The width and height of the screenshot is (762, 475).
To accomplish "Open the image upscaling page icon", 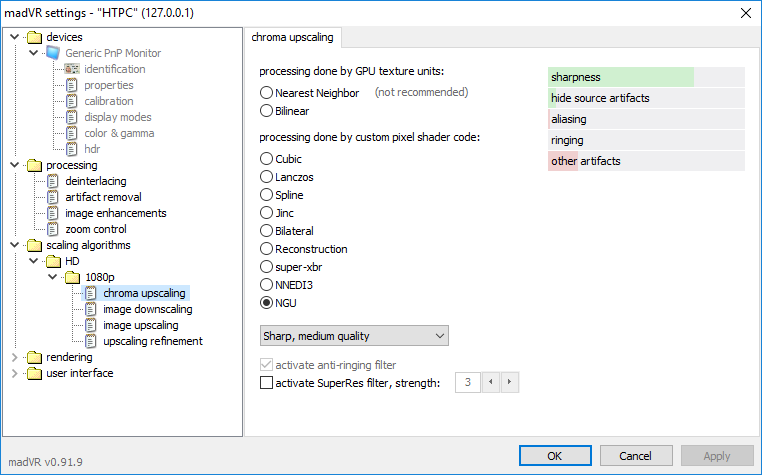I will pos(91,325).
